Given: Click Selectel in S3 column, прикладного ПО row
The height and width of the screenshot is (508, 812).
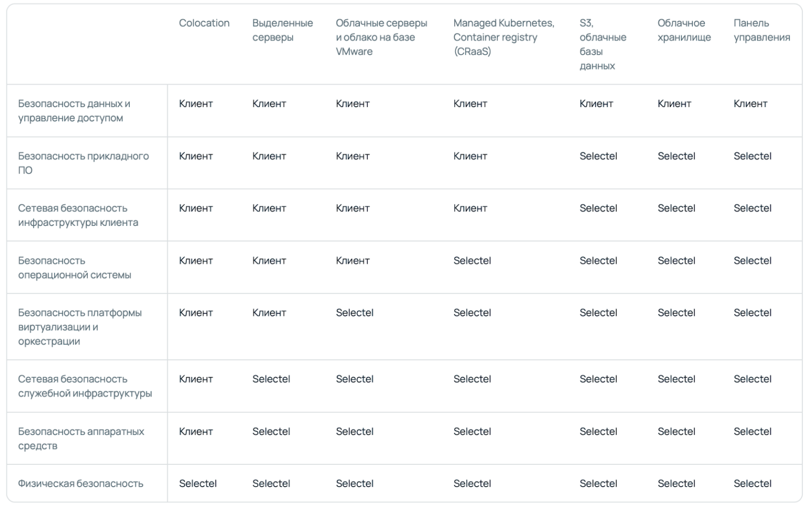Looking at the screenshot, I should [598, 156].
